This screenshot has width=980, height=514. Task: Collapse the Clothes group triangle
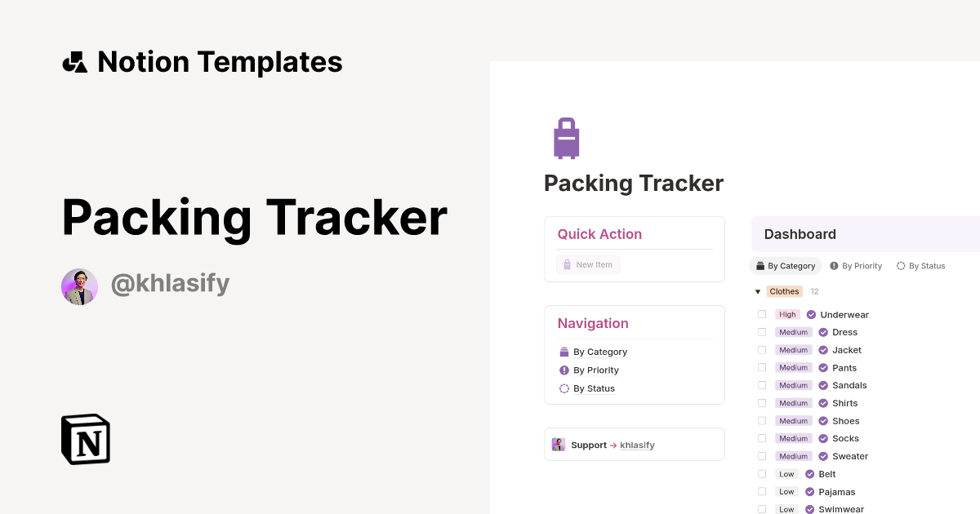coord(758,291)
